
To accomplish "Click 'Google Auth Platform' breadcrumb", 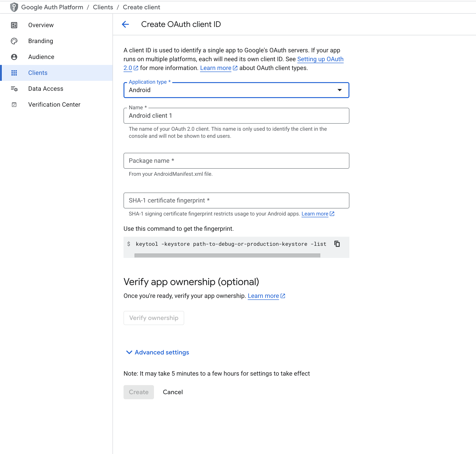I will click(x=52, y=7).
